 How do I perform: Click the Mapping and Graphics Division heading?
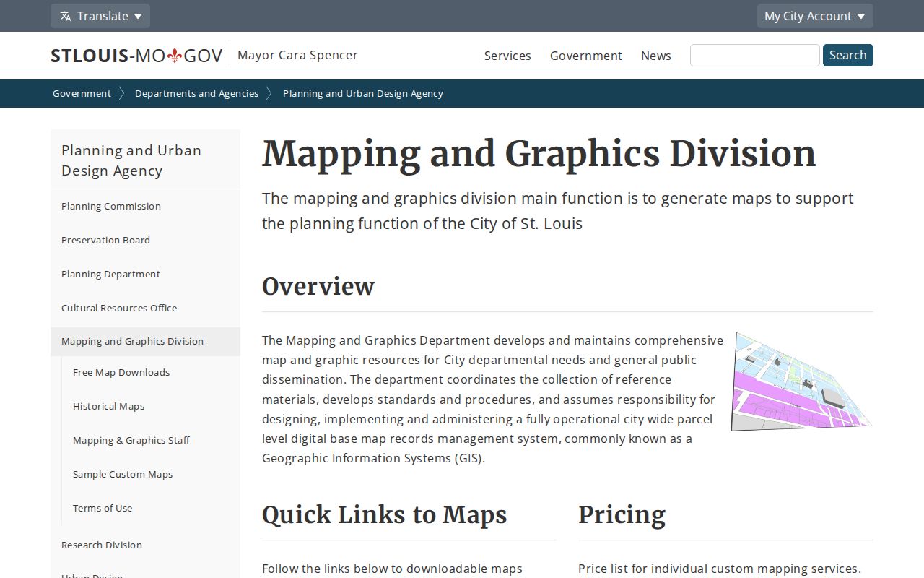[539, 154]
